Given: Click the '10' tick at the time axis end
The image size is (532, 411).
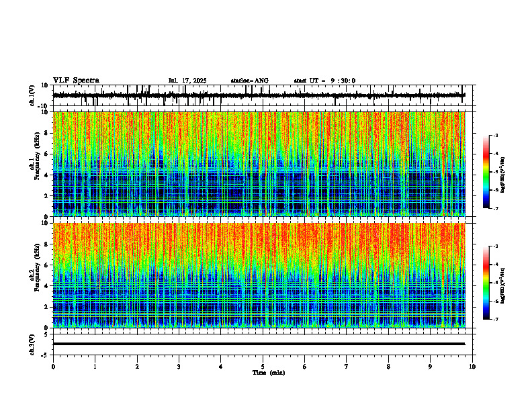Looking at the screenshot, I should click(x=472, y=367).
